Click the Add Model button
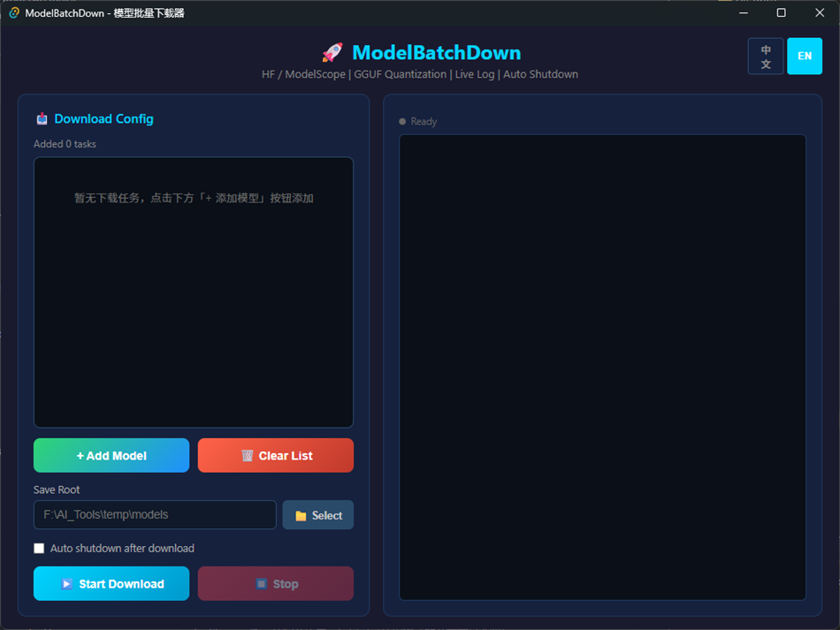This screenshot has width=840, height=630. pyautogui.click(x=111, y=456)
